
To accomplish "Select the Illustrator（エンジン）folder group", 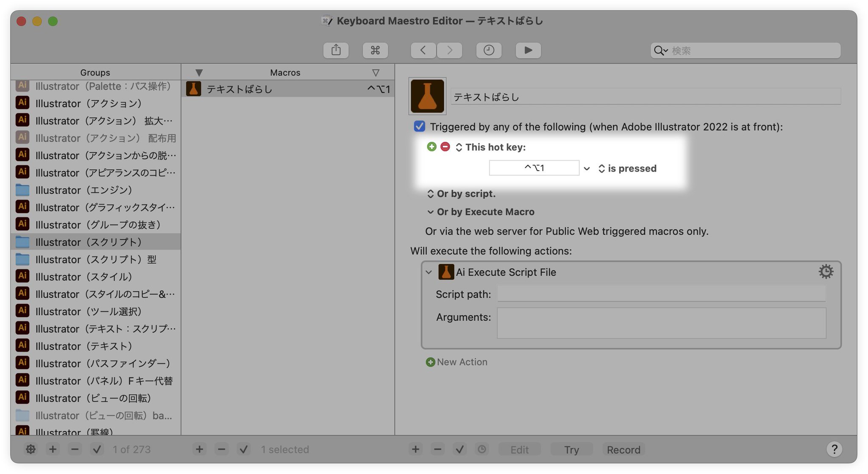I will (x=83, y=190).
